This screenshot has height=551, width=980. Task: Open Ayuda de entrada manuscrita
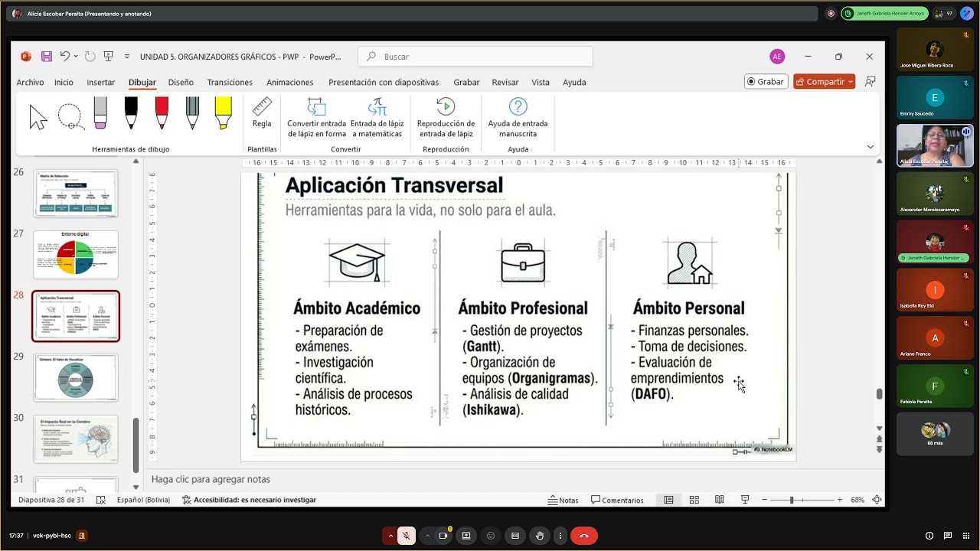(518, 118)
